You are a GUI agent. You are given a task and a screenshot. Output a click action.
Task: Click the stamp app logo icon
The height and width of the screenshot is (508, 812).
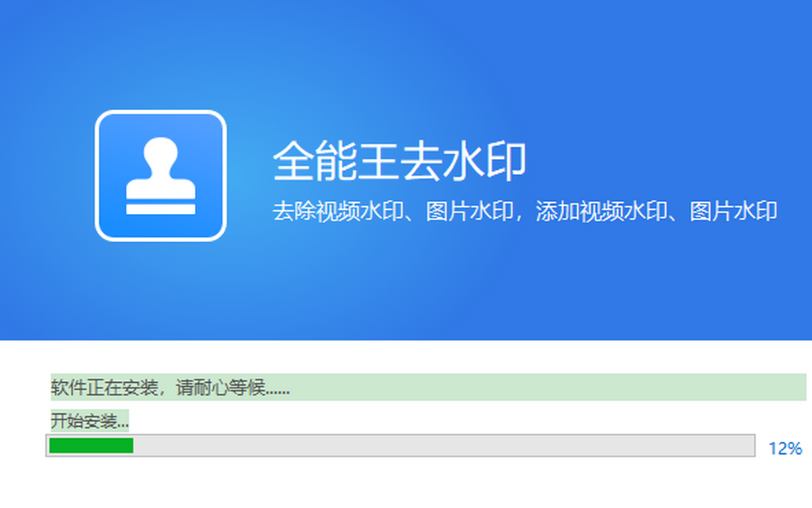point(160,176)
